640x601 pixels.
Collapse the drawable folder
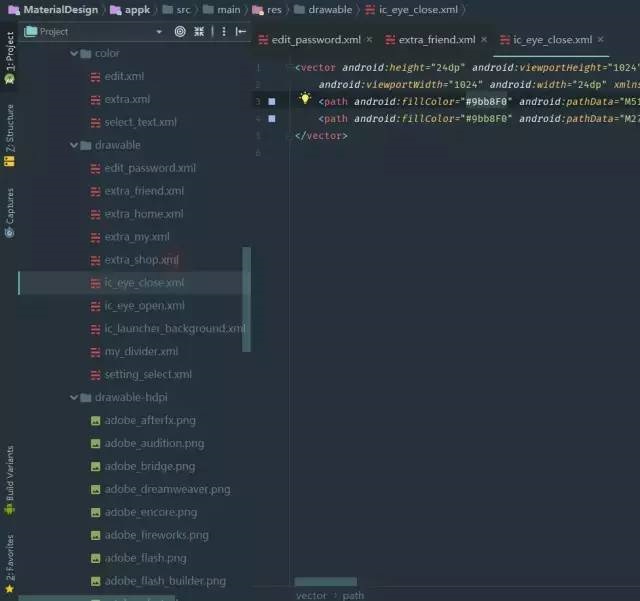(x=74, y=145)
